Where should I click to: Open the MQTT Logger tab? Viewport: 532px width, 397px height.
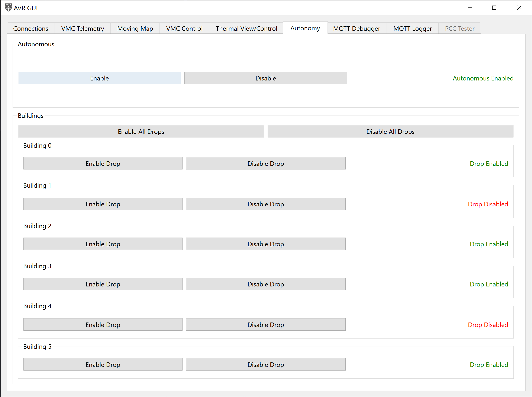[x=412, y=28]
